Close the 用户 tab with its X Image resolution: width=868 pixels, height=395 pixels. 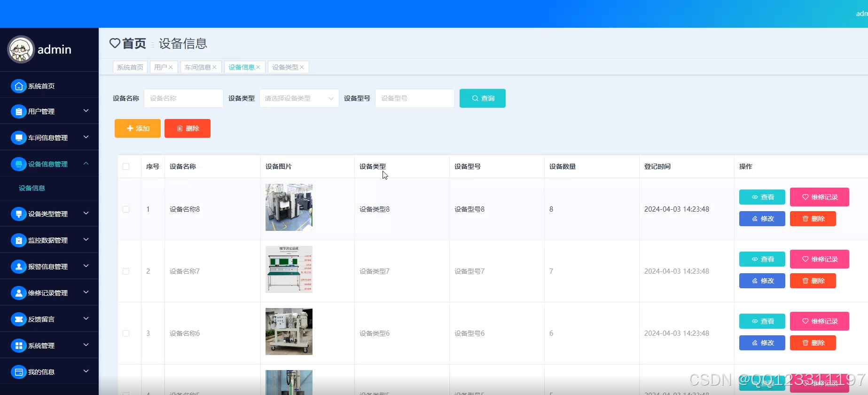171,67
